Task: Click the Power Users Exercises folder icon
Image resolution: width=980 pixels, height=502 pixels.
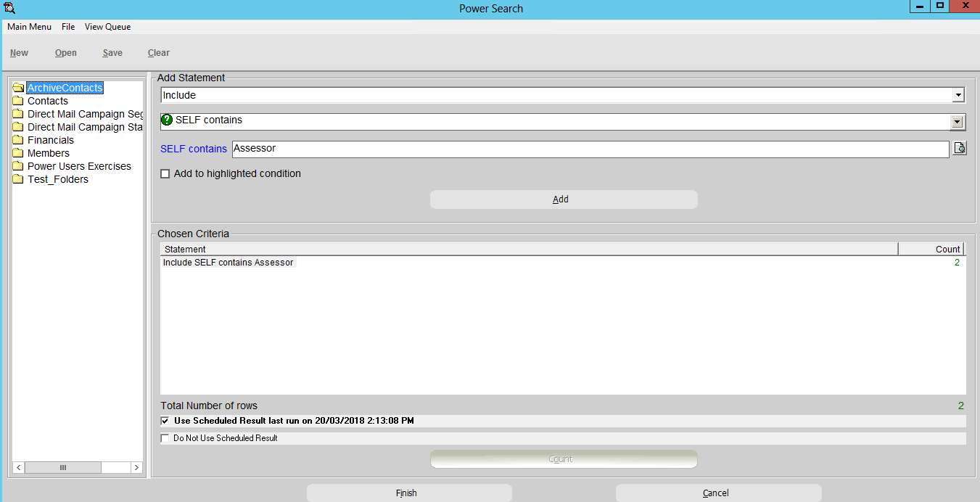Action: 19,167
